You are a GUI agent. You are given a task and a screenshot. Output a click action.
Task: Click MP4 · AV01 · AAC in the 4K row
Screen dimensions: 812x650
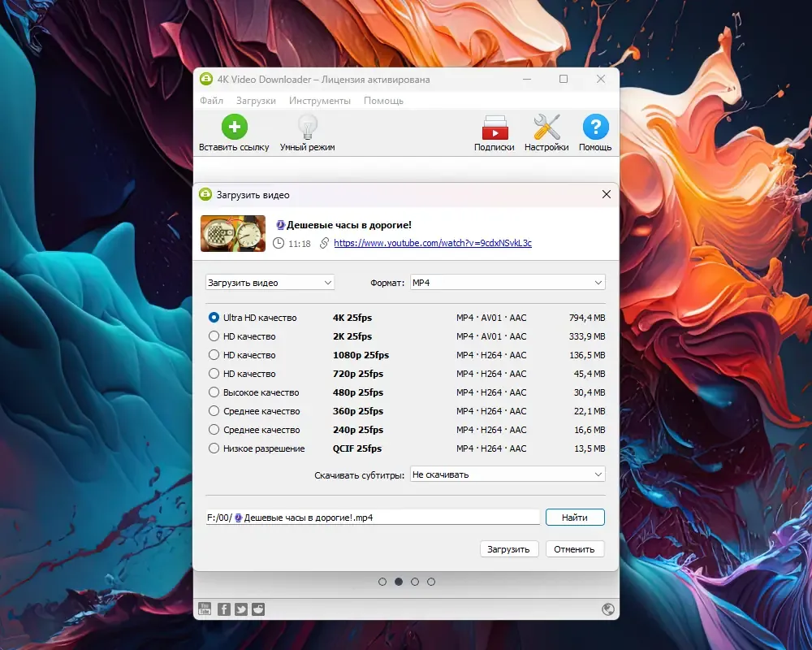click(491, 317)
